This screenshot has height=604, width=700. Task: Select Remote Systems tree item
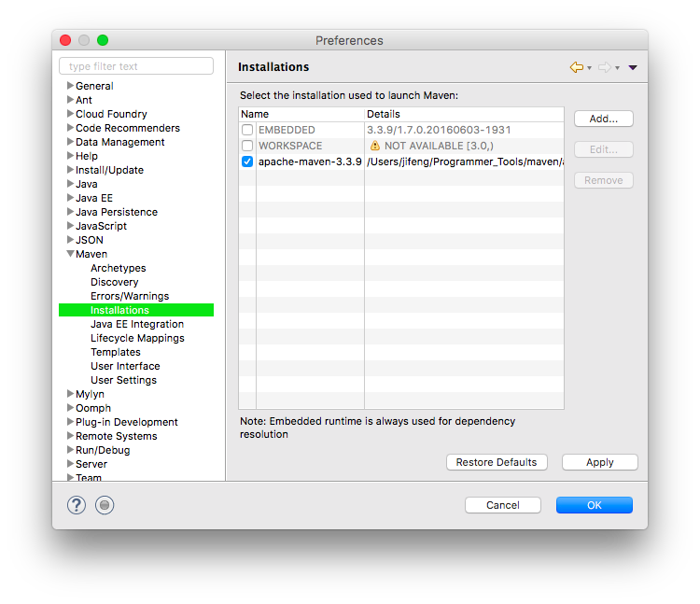pos(117,436)
